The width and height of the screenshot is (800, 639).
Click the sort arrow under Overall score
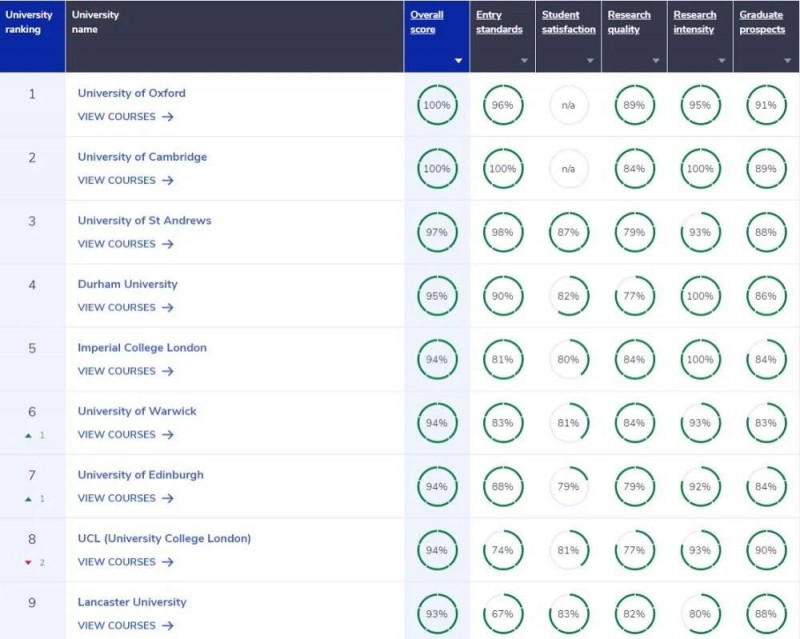pos(458,61)
